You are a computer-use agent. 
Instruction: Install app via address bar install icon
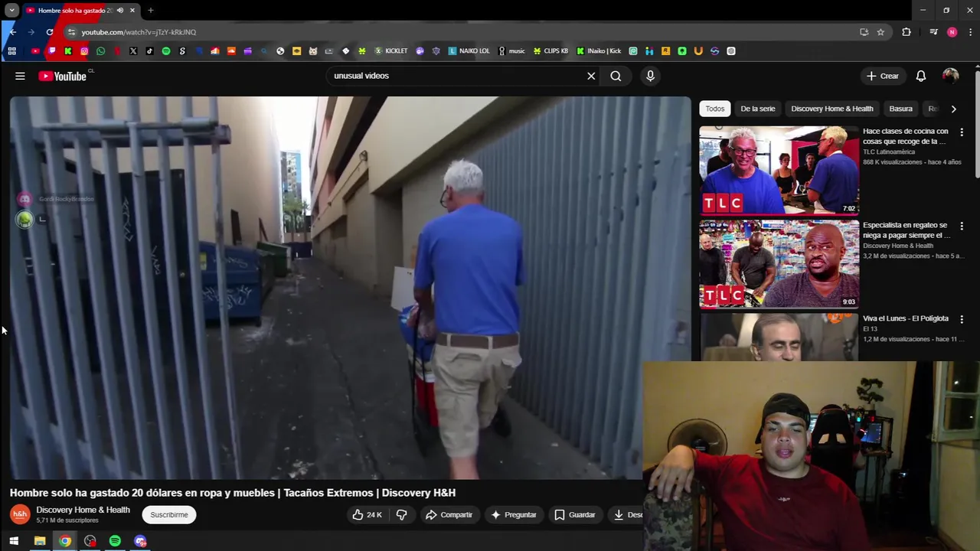pos(864,32)
